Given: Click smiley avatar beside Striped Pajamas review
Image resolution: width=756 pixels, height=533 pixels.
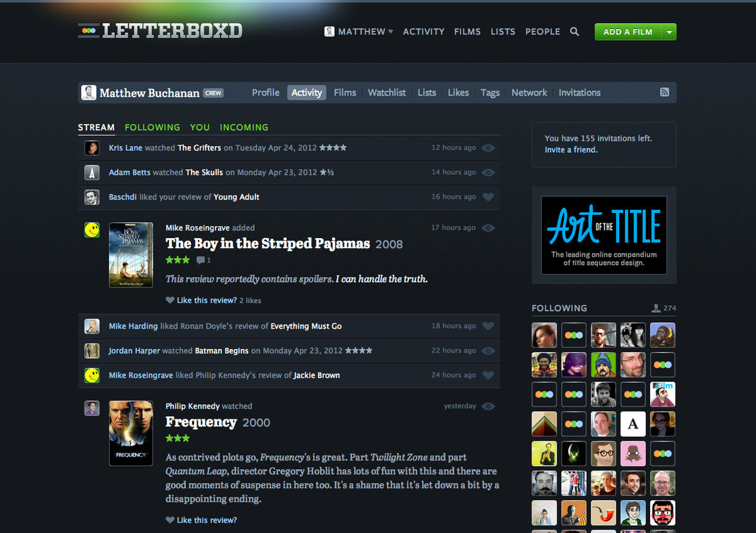Looking at the screenshot, I should [92, 230].
